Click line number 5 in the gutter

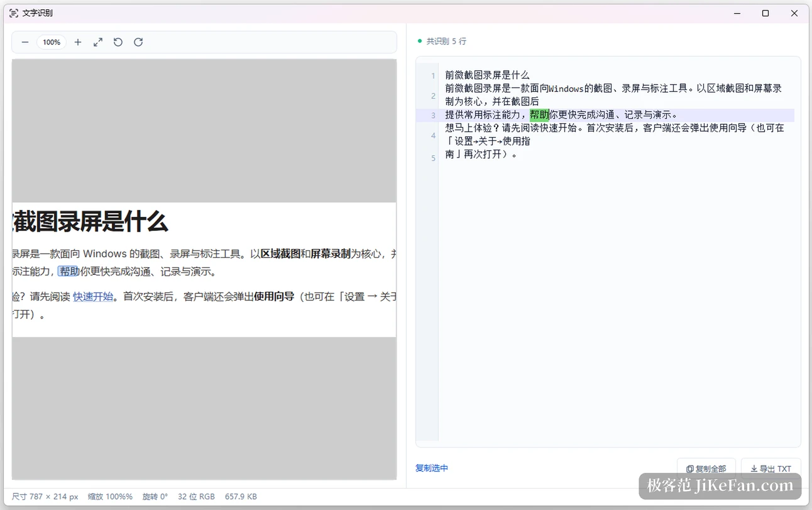click(x=433, y=158)
